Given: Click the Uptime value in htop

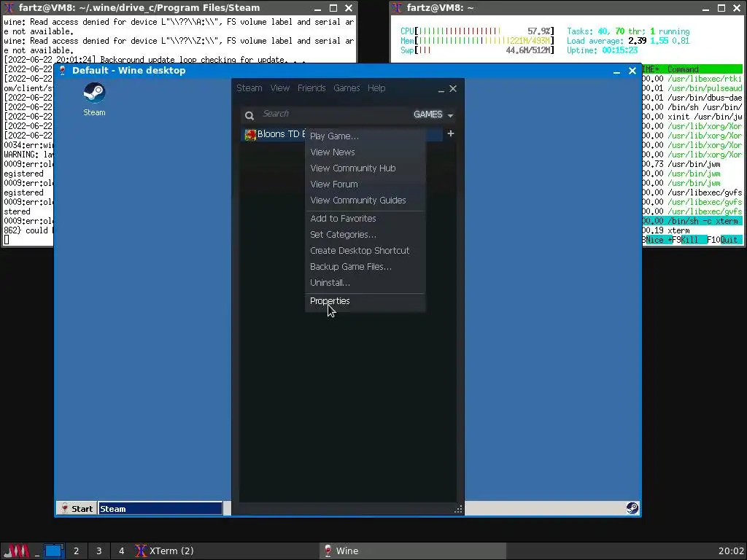Looking at the screenshot, I should [620, 50].
